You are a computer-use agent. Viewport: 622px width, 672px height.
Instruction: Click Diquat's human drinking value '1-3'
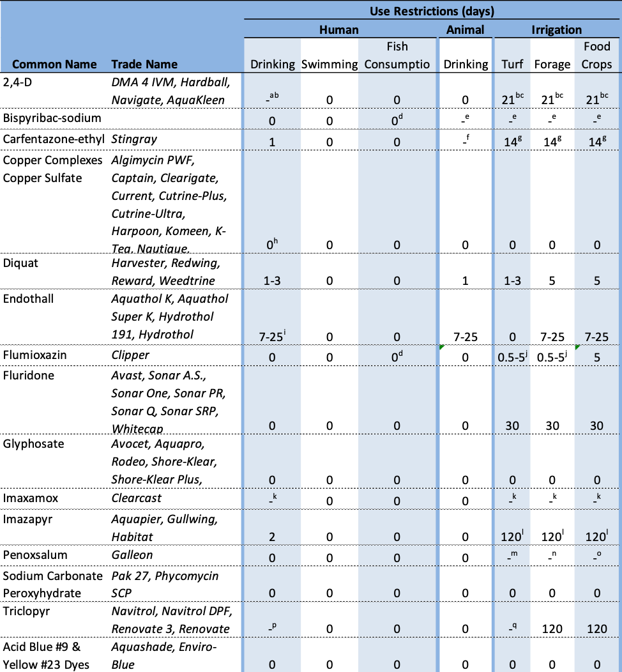[x=272, y=280]
